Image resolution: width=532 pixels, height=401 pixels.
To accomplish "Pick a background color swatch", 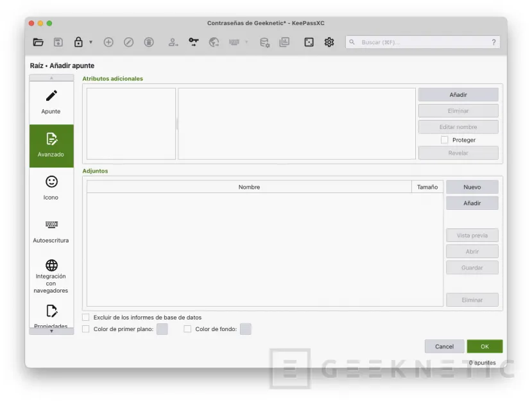I will pyautogui.click(x=245, y=328).
